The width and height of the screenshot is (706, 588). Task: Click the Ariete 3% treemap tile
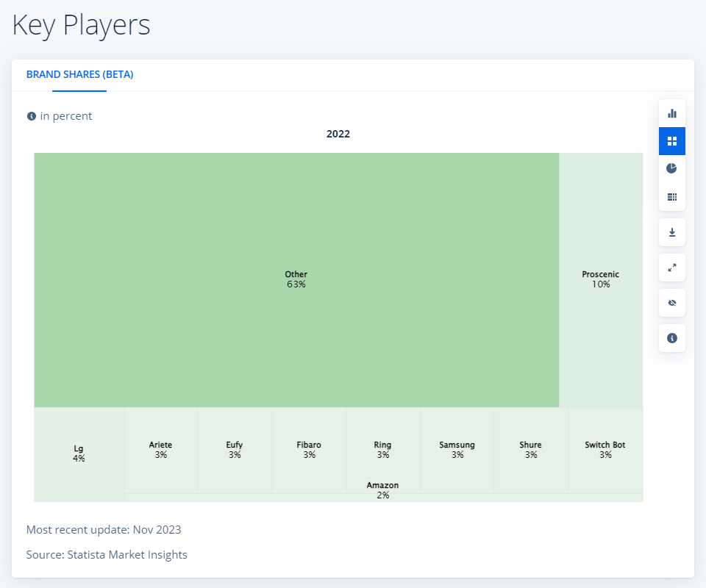point(161,450)
